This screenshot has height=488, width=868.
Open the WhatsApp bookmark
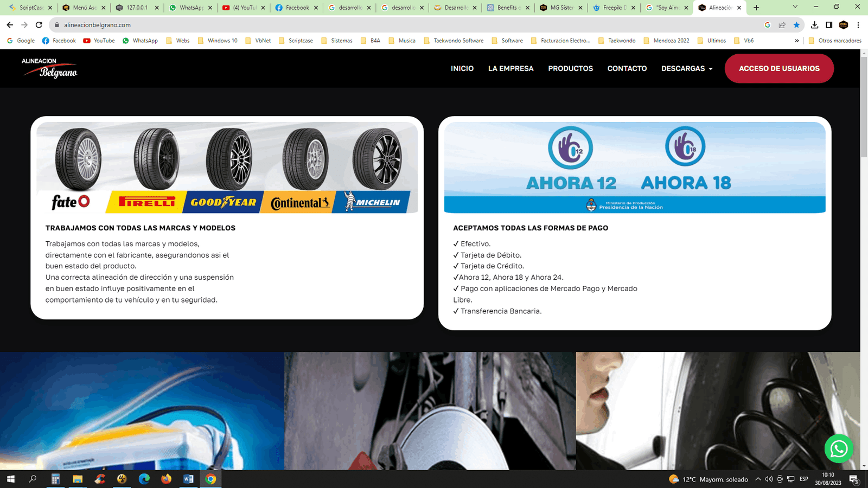pyautogui.click(x=140, y=41)
